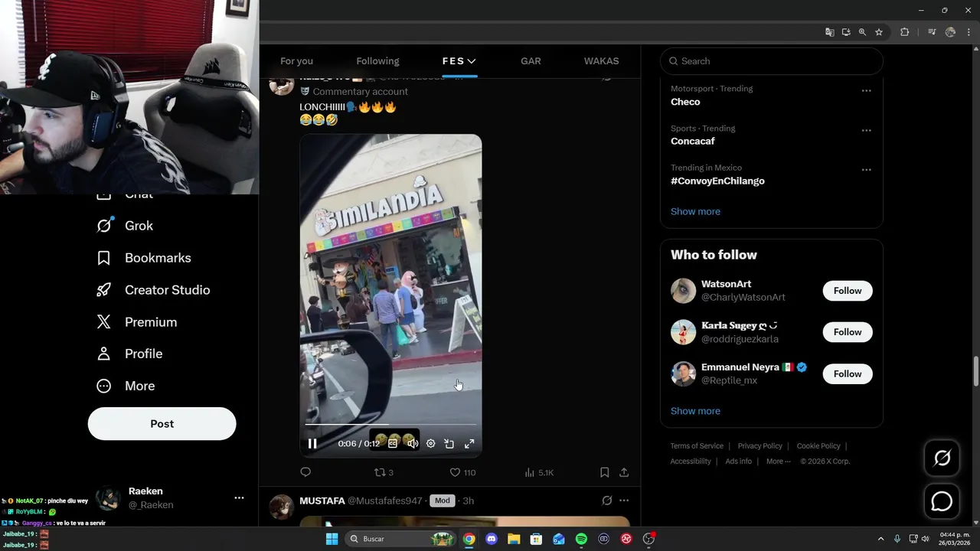Expand the video to fullscreen

(x=469, y=443)
